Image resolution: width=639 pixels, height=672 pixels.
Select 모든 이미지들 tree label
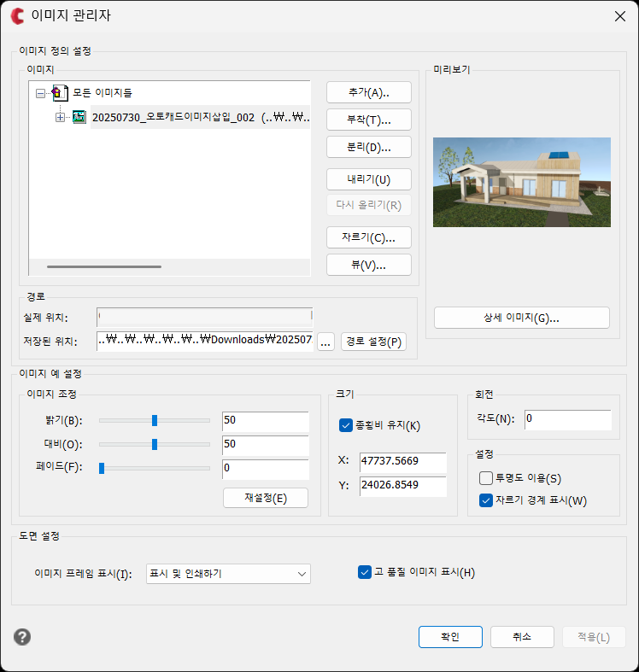click(102, 92)
